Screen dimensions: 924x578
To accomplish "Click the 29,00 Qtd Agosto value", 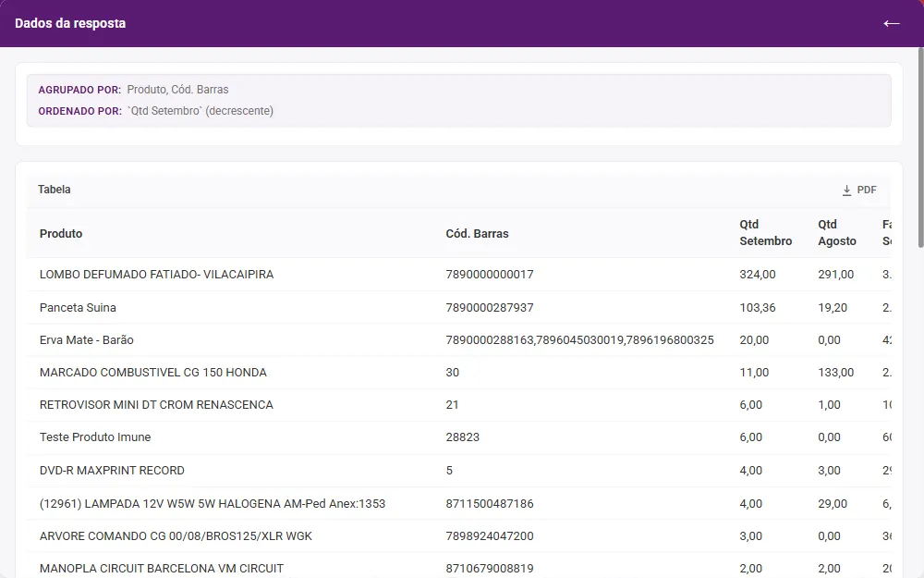I will [x=833, y=504].
